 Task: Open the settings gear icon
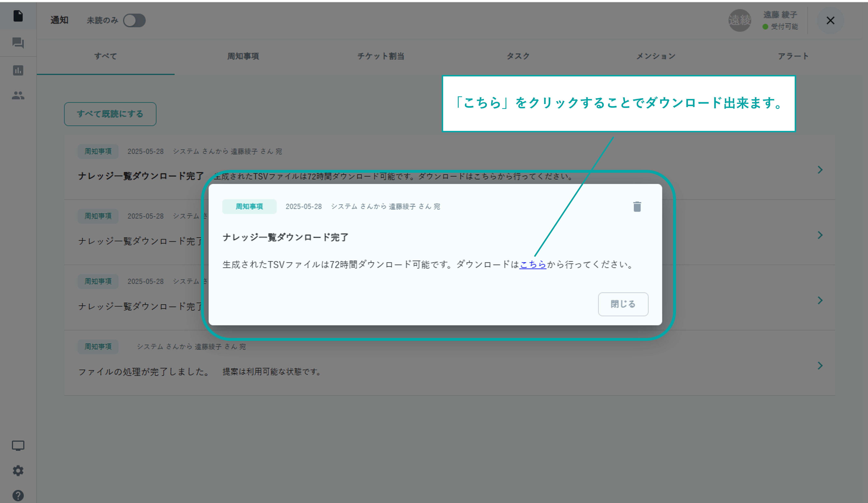(x=18, y=471)
